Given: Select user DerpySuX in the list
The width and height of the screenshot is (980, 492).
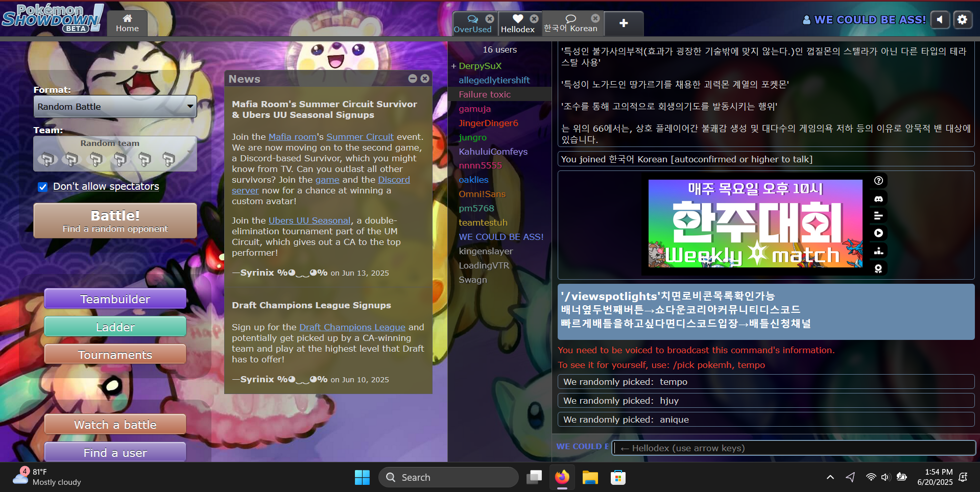Looking at the screenshot, I should coord(499,66).
